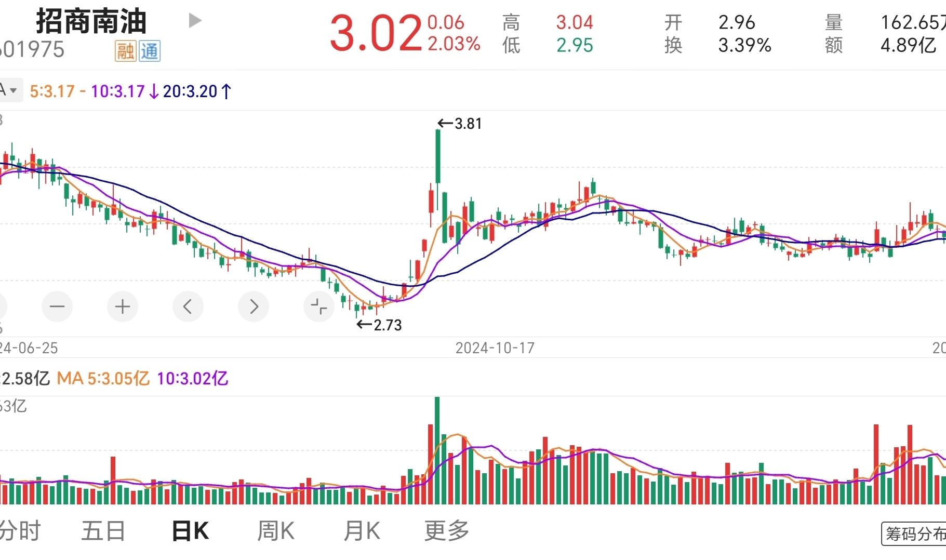This screenshot has height=560, width=946.
Task: Click the 通 connect badge
Action: tap(150, 51)
